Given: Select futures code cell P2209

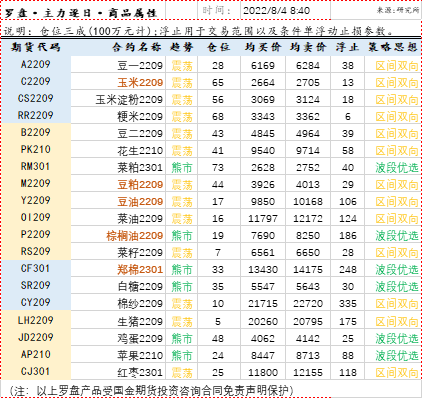Looking at the screenshot, I should pos(35,234).
